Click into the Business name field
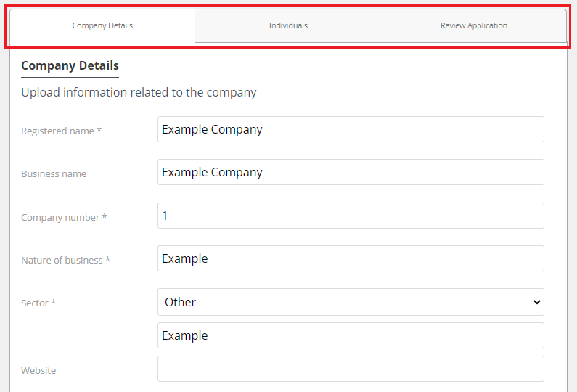Image resolution: width=577 pixels, height=392 pixels. click(351, 172)
